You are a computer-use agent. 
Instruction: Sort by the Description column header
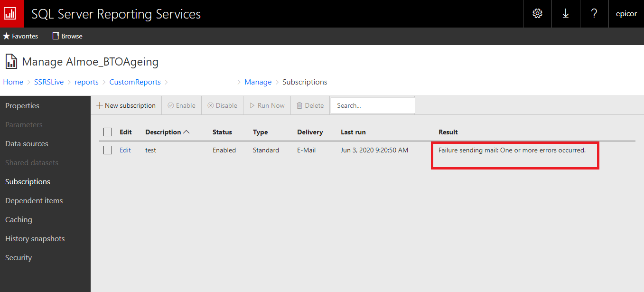167,132
